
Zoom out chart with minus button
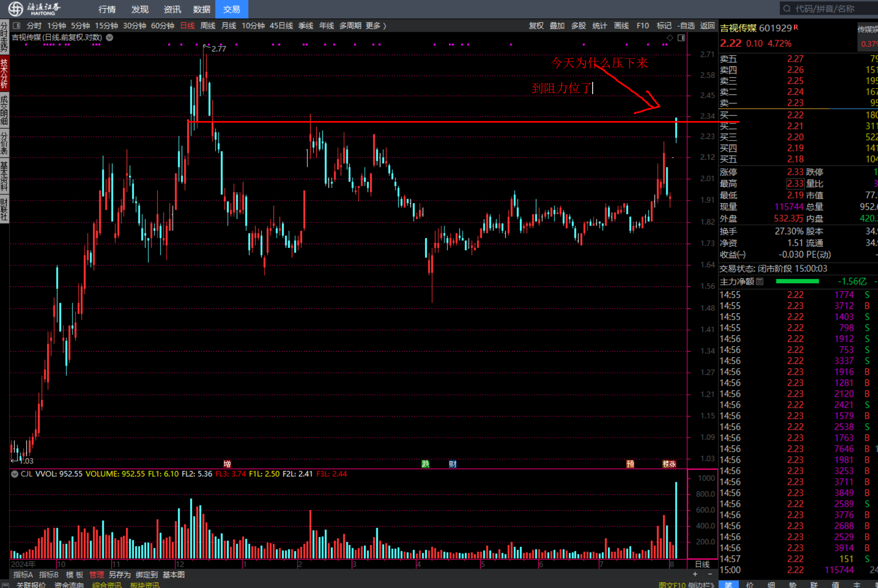[710, 574]
